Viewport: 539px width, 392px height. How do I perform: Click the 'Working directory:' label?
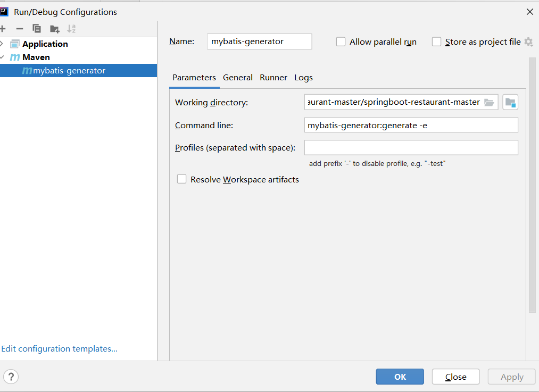[x=211, y=103]
